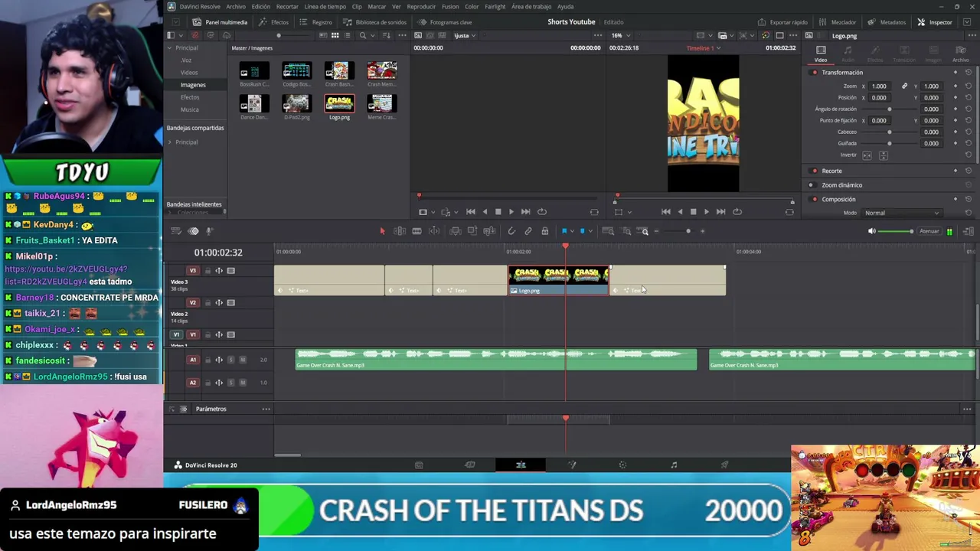Adjust the monitor volume slider
980x551 pixels.
coord(897,231)
